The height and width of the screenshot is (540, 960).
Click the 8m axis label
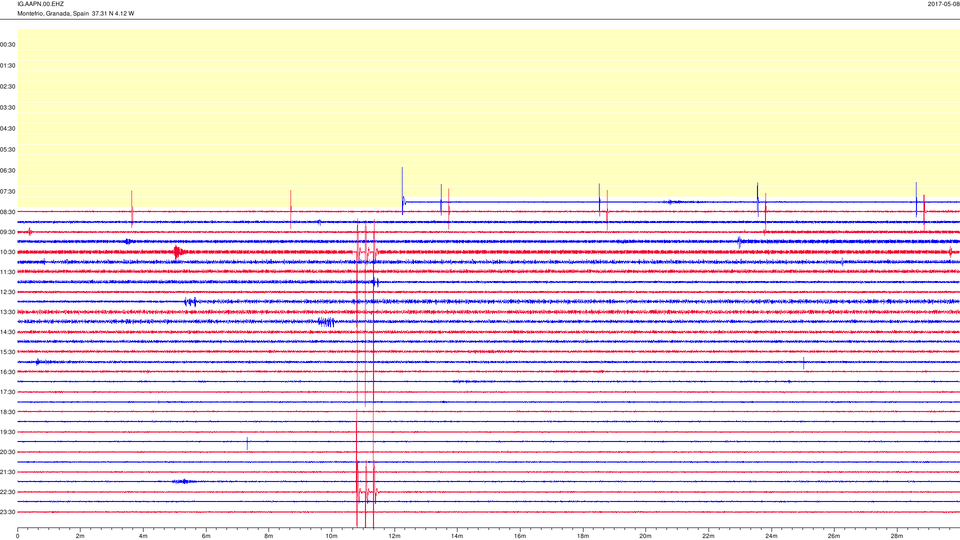pyautogui.click(x=269, y=536)
